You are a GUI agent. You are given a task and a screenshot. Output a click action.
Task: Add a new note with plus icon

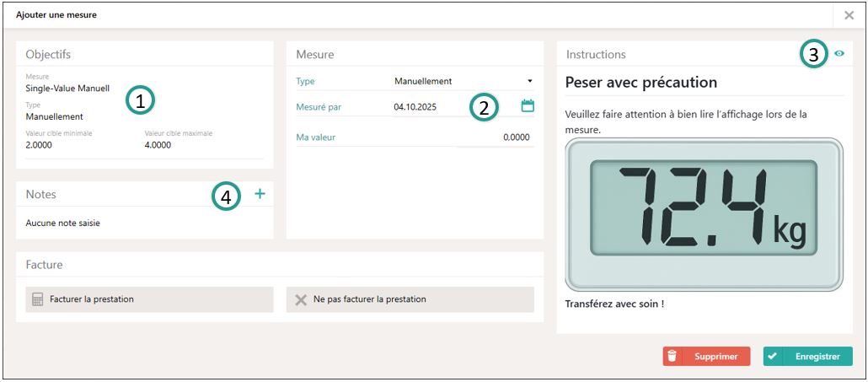click(x=260, y=193)
